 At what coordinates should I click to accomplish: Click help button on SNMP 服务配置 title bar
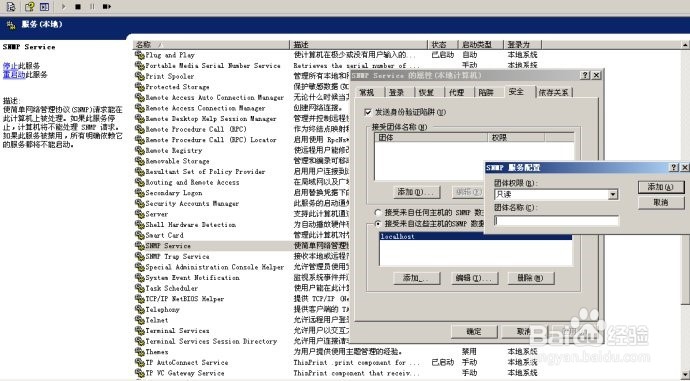click(x=674, y=168)
